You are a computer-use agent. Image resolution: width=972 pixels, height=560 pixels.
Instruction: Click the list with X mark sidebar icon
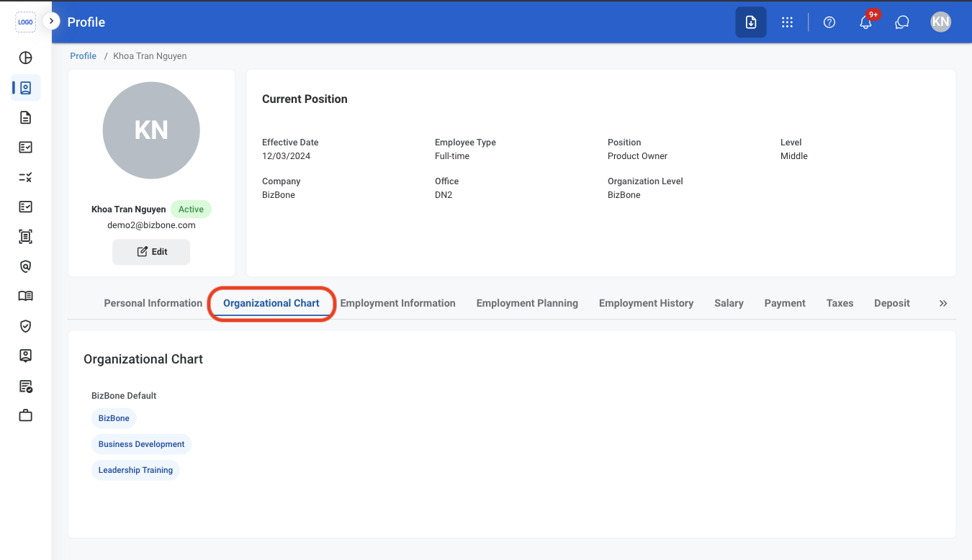pos(25,177)
